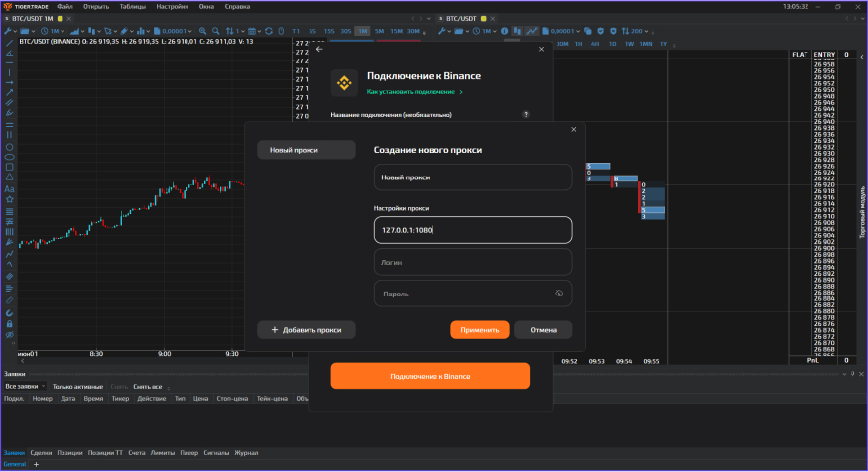Click zoom-in magnifier in chart toolbar
Viewport: 868px width, 472px height.
click(203, 31)
